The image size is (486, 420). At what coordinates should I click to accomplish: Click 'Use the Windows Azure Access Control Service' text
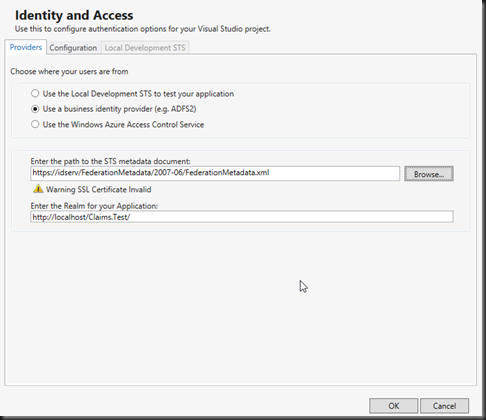point(123,125)
